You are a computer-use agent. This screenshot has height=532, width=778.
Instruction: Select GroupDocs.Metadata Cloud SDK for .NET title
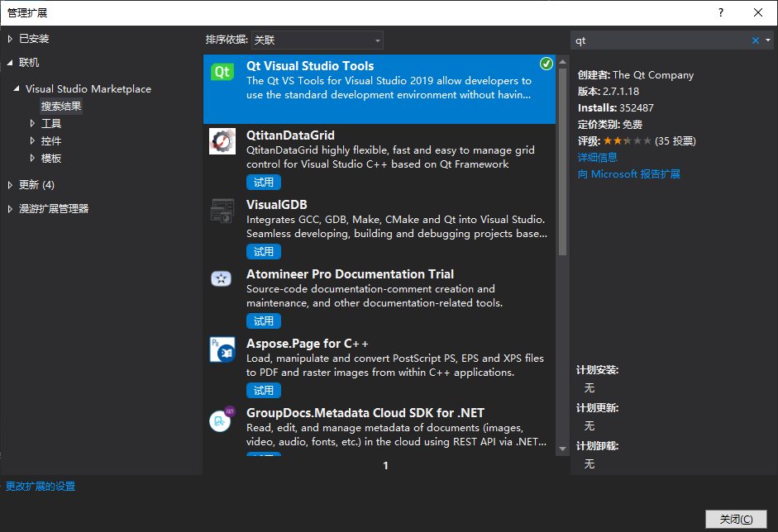click(x=365, y=413)
